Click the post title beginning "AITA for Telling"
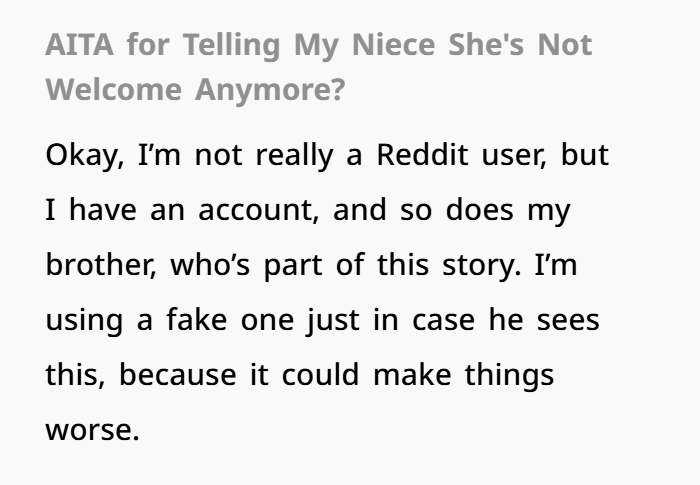The width and height of the screenshot is (700, 485). pyautogui.click(x=319, y=67)
